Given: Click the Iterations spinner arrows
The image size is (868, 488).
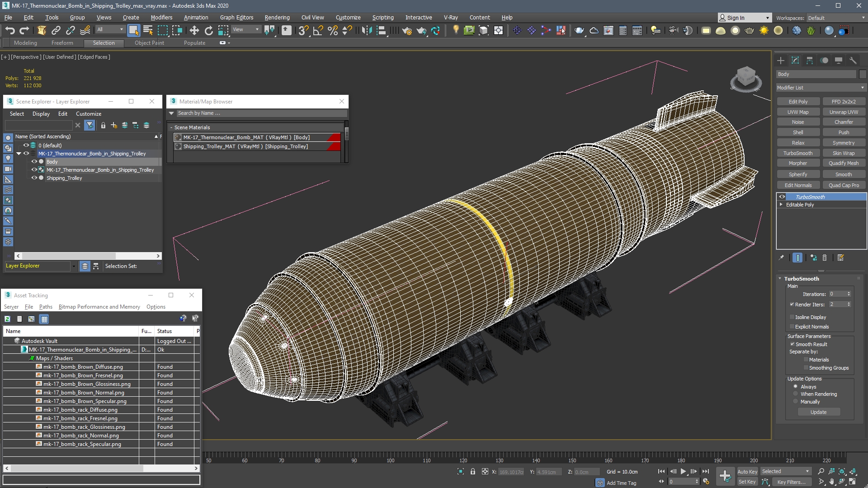Looking at the screenshot, I should [849, 294].
